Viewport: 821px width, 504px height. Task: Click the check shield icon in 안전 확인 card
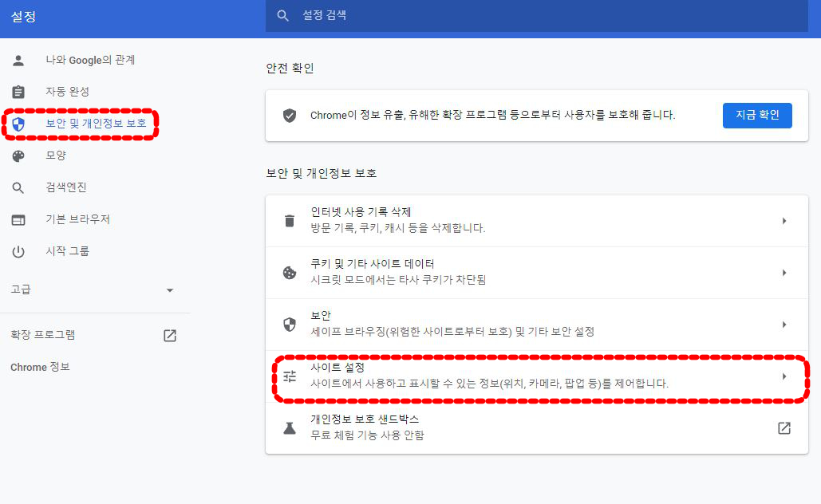290,115
